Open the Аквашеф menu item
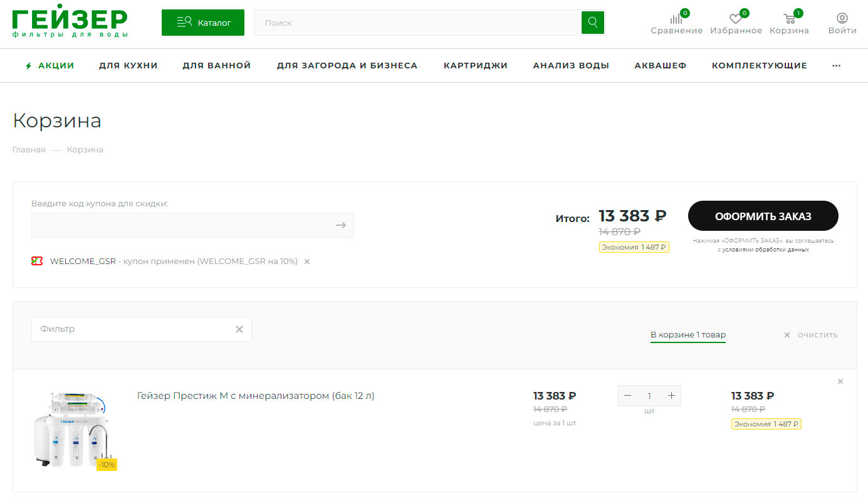Viewport: 868px width, 503px height. [661, 65]
